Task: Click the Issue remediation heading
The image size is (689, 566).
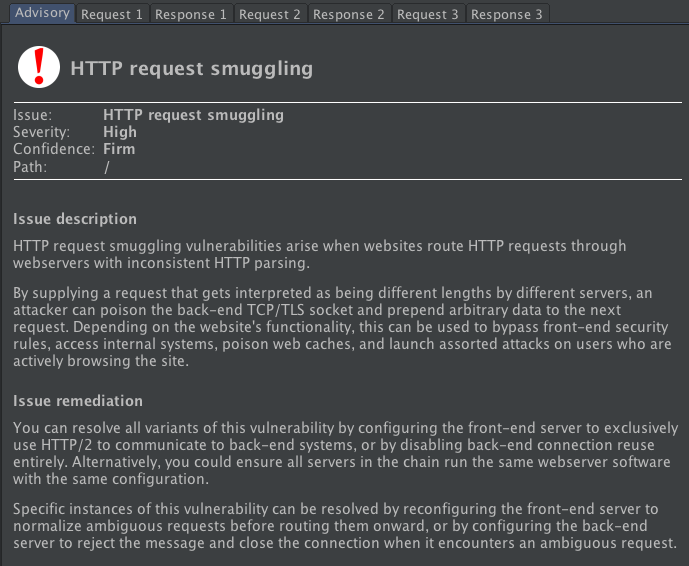Action: tap(78, 401)
